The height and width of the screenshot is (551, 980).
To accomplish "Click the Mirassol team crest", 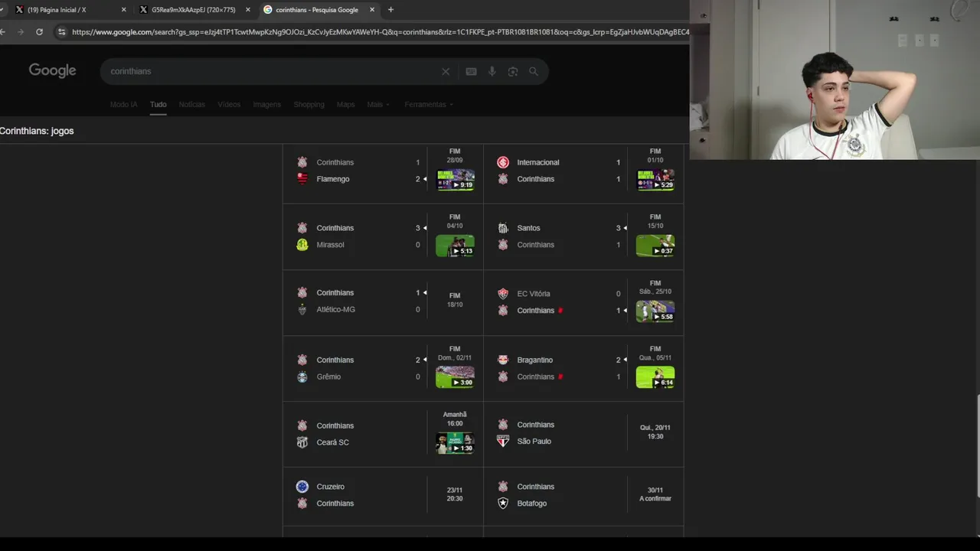I will 302,245.
